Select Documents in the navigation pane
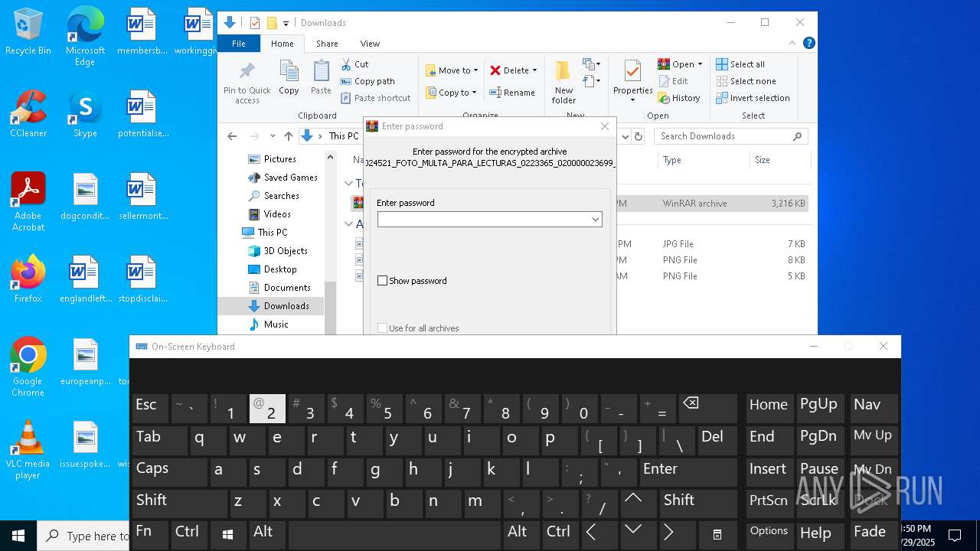 [279, 288]
